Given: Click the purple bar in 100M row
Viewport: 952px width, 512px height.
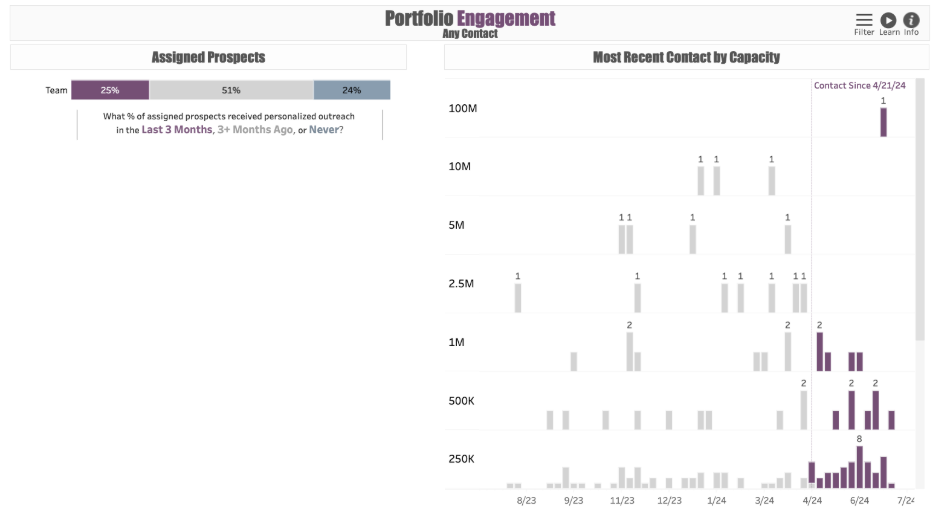Looking at the screenshot, I should click(883, 122).
